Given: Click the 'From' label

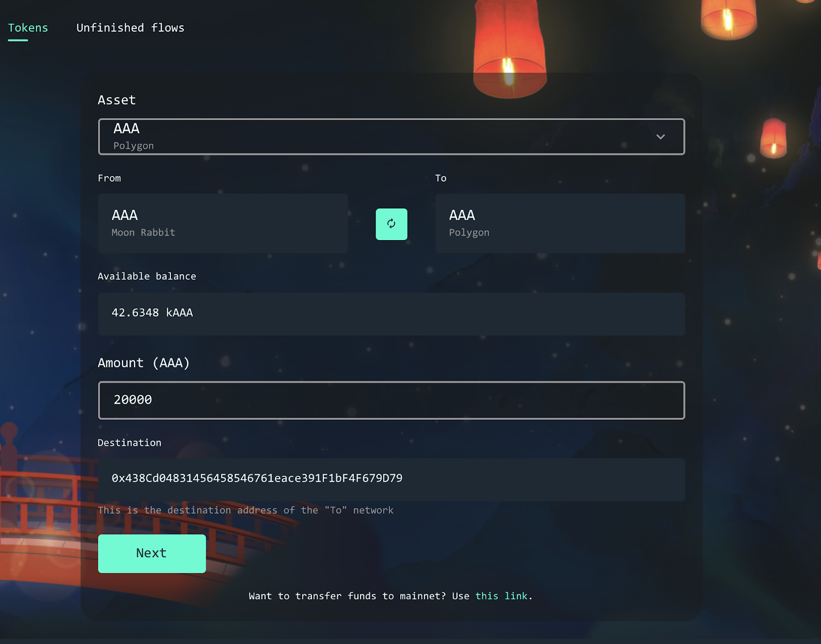Looking at the screenshot, I should [x=109, y=178].
